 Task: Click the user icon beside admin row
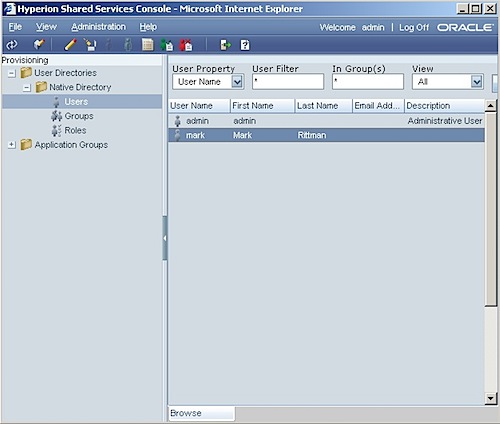click(x=178, y=121)
